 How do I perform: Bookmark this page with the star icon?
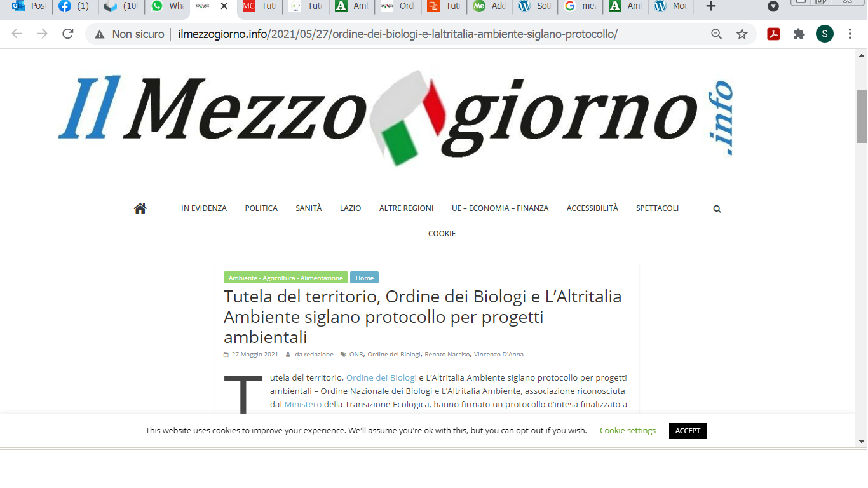click(x=742, y=34)
